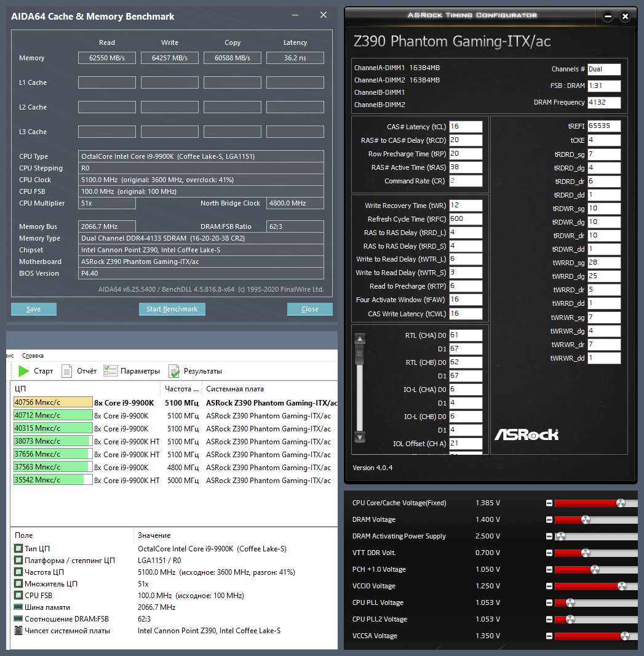Minimize the ASRock Timing Configurator window

608,17
